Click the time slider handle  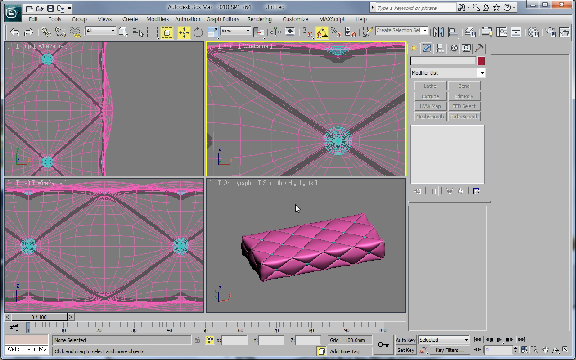pyautogui.click(x=40, y=317)
